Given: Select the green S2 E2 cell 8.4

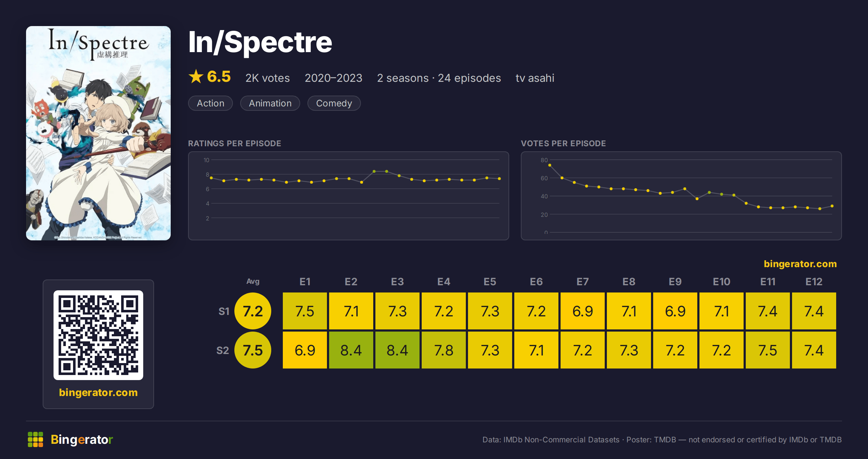Looking at the screenshot, I should [x=351, y=350].
